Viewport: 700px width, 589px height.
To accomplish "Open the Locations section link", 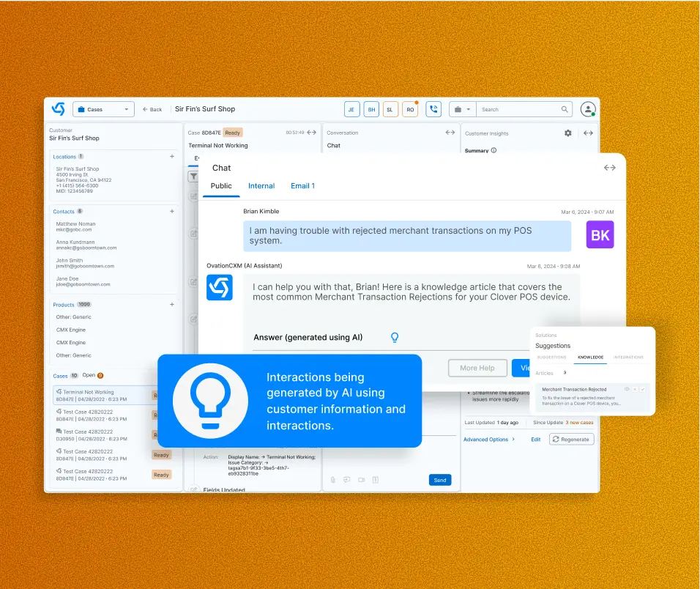I will [x=64, y=157].
